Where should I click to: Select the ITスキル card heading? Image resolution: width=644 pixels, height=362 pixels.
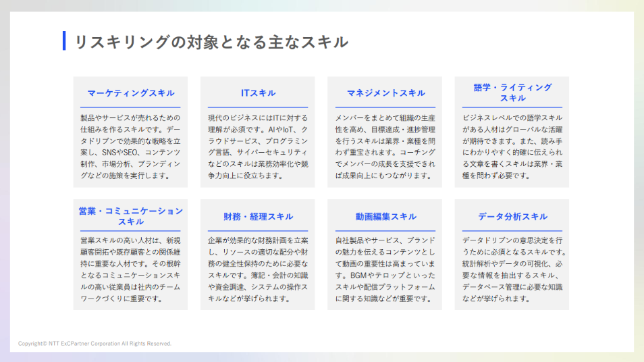(258, 93)
